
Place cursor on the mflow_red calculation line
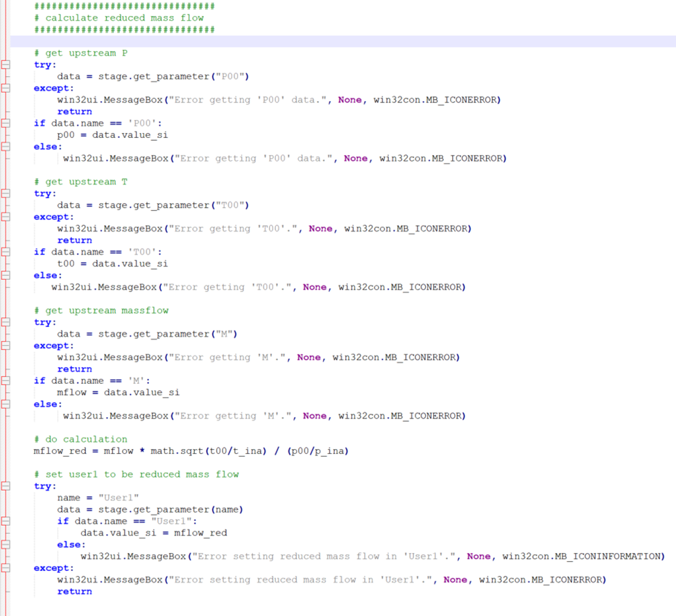pyautogui.click(x=208, y=450)
